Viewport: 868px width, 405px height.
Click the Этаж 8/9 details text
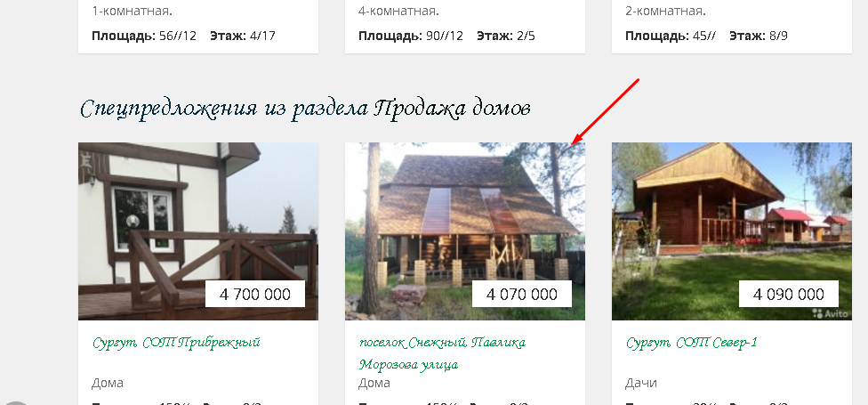(x=759, y=36)
